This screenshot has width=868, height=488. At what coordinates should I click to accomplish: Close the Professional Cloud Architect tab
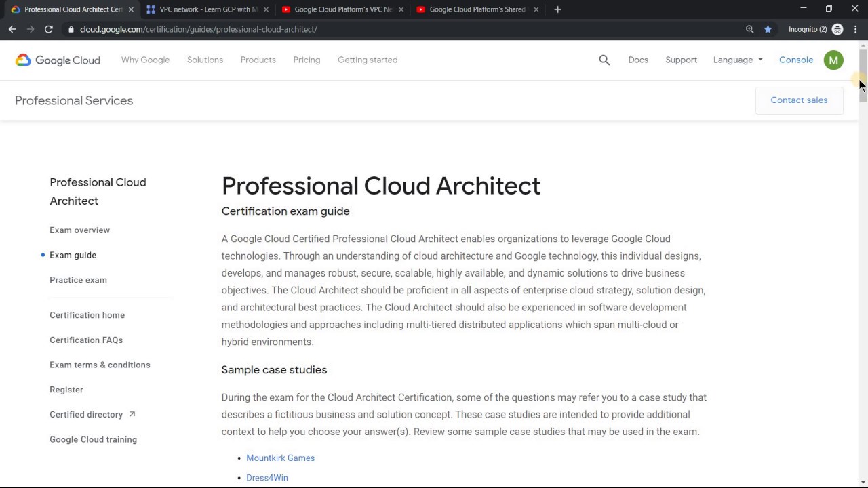coord(131,9)
